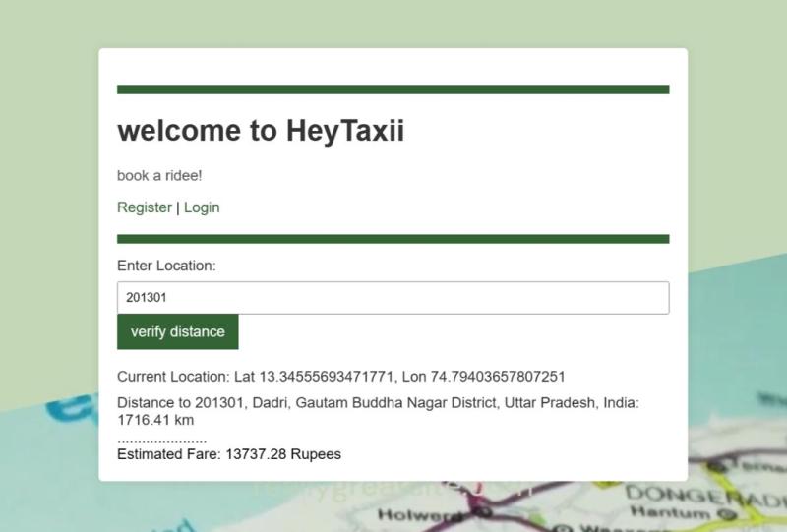Click the 'welcome to HeyTaxii' heading
The height and width of the screenshot is (532, 787).
click(x=261, y=131)
